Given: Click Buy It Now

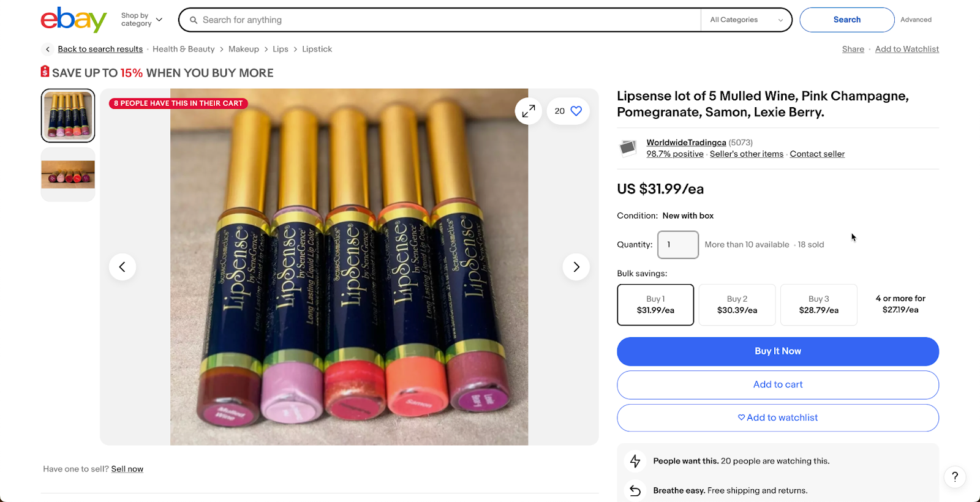Looking at the screenshot, I should [x=778, y=351].
